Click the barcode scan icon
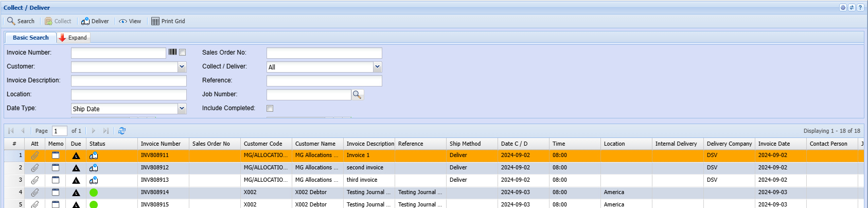 173,52
